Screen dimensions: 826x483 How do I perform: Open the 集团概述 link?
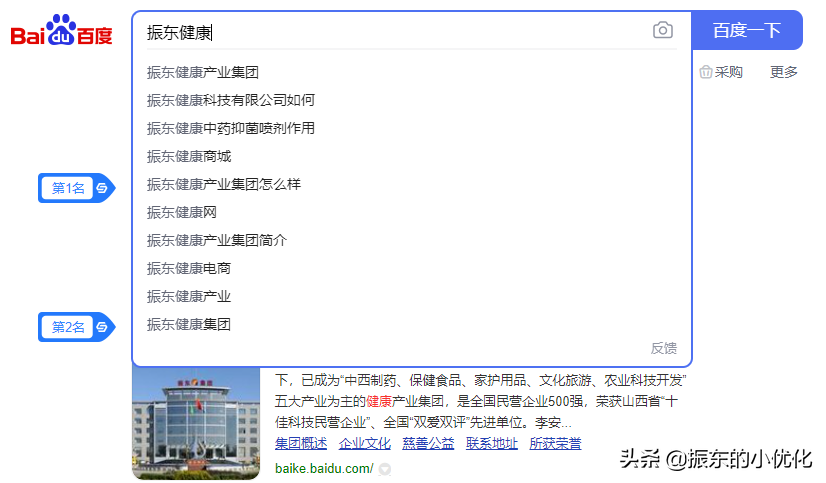(301, 443)
